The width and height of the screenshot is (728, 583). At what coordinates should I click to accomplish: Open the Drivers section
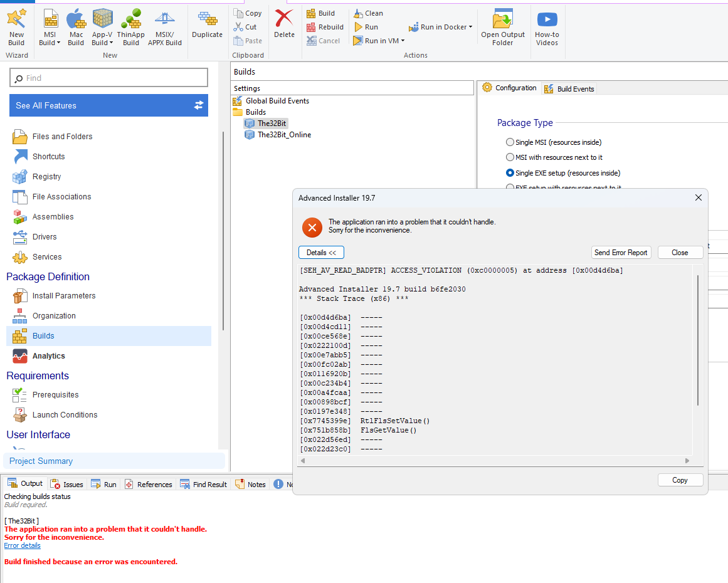(x=44, y=236)
